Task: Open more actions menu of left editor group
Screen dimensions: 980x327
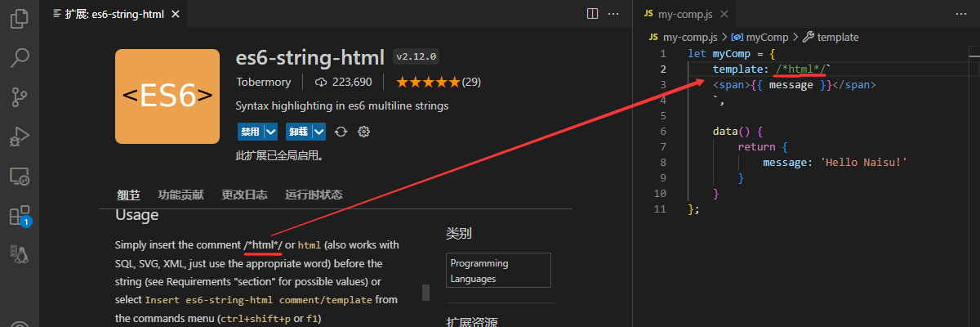Action: (614, 14)
